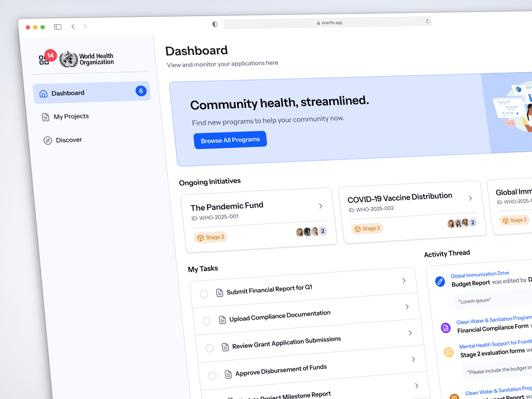The image size is (532, 399).
Task: Click Browse All Programs button
Action: [x=230, y=140]
